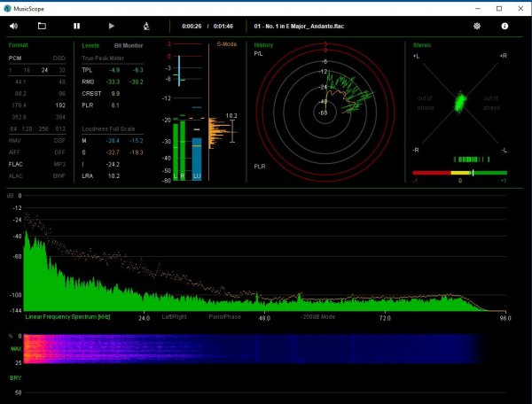This screenshot has width=532, height=404.
Task: Click the History panel heading
Action: (263, 45)
